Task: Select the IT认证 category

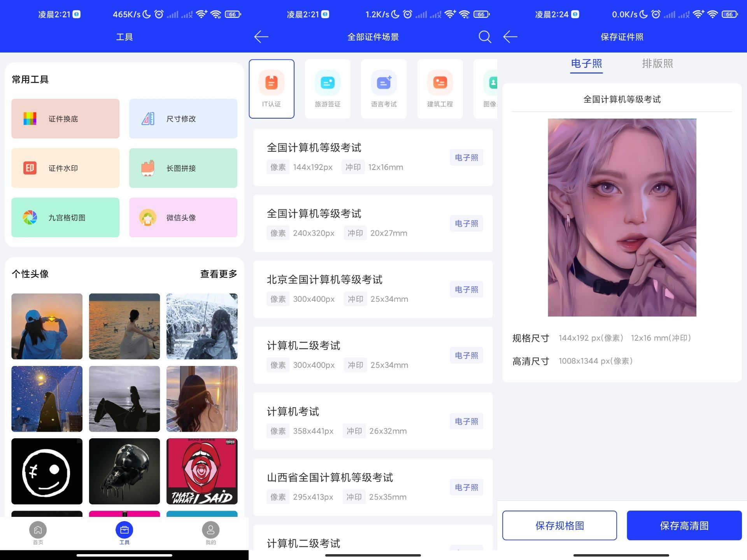Action: (272, 89)
